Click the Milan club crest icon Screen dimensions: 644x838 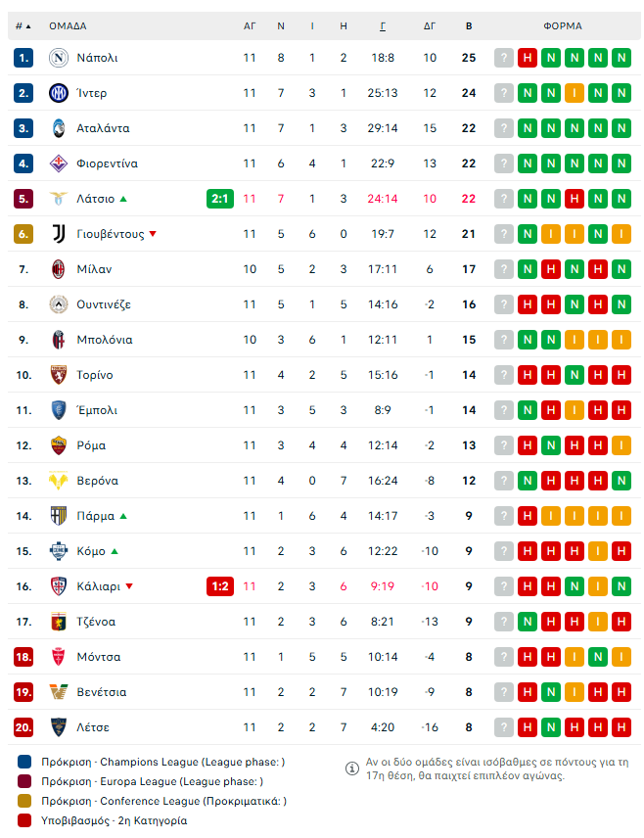point(59,269)
